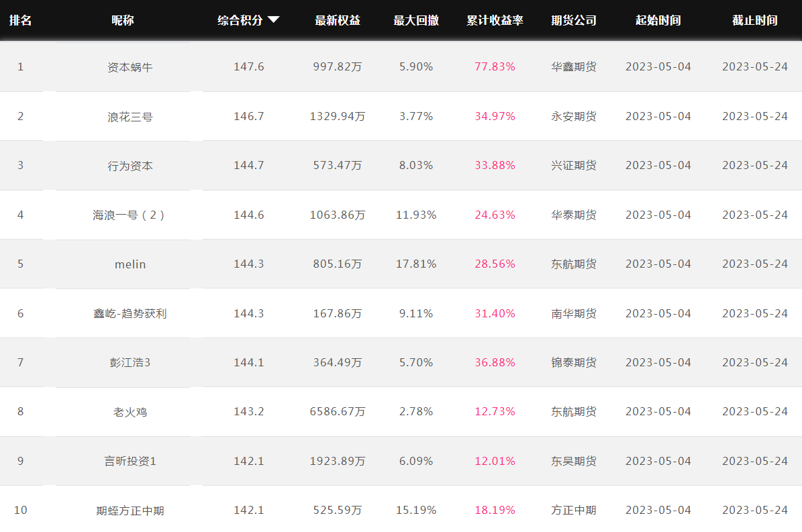The image size is (802, 532).
Task: Select equity value 167.86万
Action: (338, 313)
